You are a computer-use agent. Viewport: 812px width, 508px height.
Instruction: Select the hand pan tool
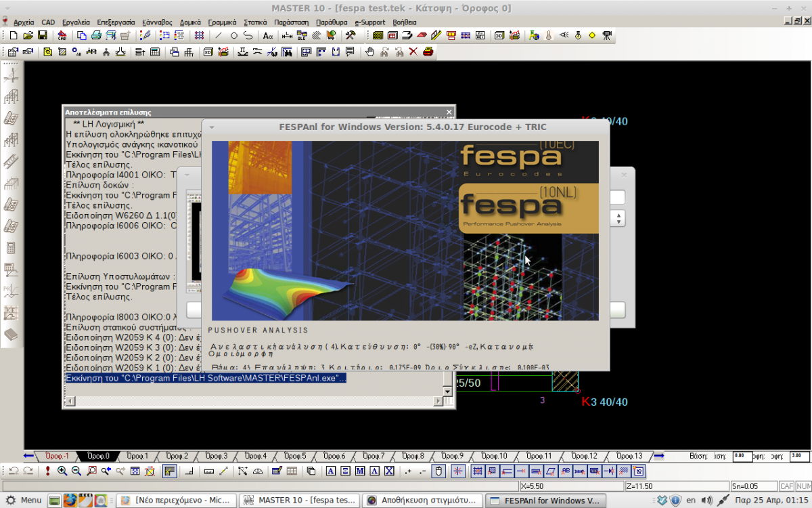[x=369, y=51]
